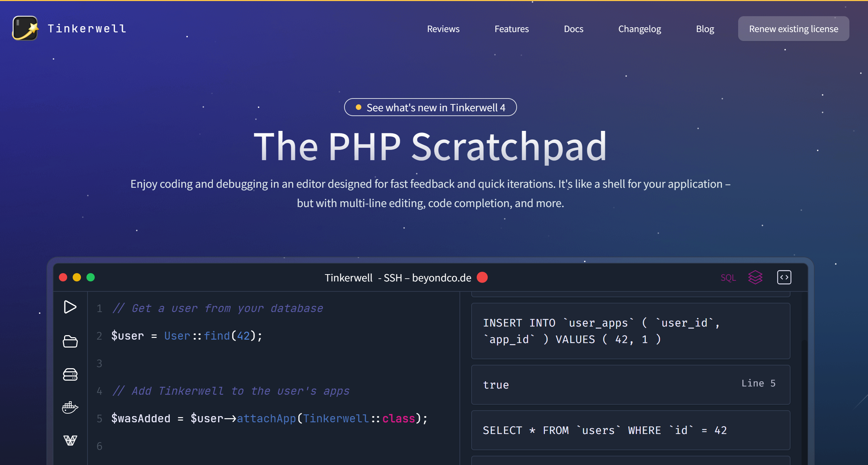Click the INSERT INTO user_apps query block
The width and height of the screenshot is (868, 465).
point(630,331)
